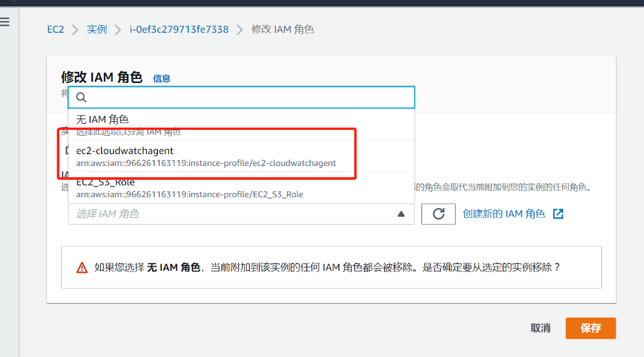This screenshot has height=357, width=644.
Task: Open instance i-0ef3c279713fe7338 breadcrumb
Action: click(179, 30)
